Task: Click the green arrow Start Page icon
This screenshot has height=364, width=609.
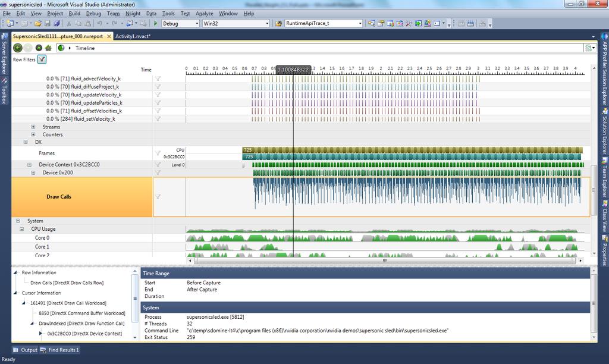Action: pos(418,23)
